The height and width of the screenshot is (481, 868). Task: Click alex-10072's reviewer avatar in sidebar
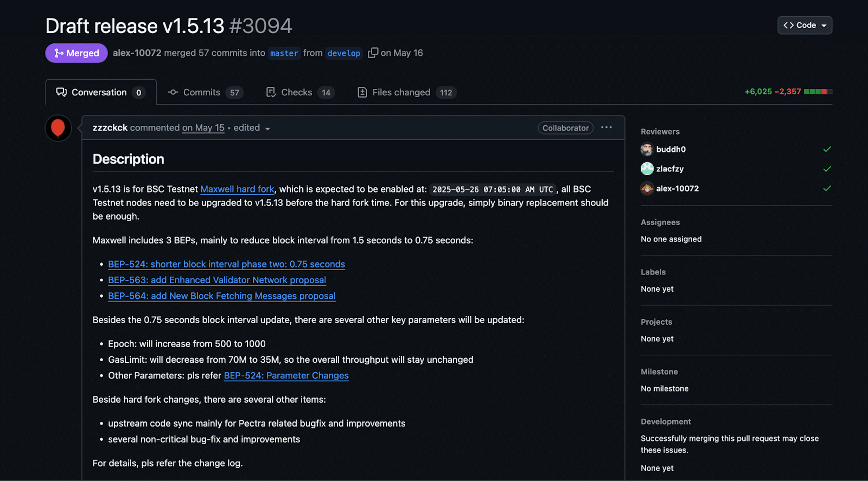(x=647, y=189)
